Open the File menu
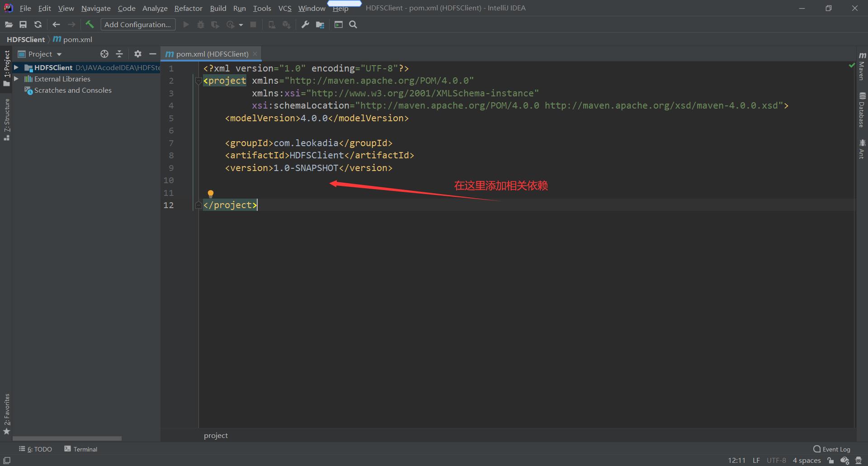 pos(25,8)
